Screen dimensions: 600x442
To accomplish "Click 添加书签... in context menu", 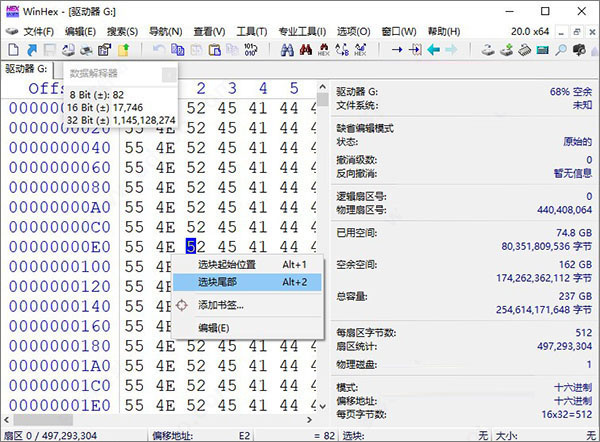I will [x=220, y=304].
